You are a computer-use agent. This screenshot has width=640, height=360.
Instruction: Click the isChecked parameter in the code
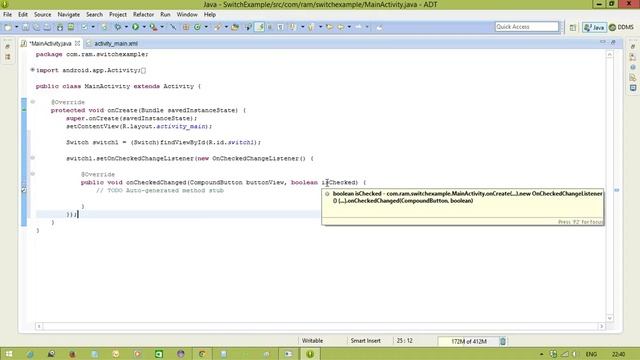tap(339, 182)
